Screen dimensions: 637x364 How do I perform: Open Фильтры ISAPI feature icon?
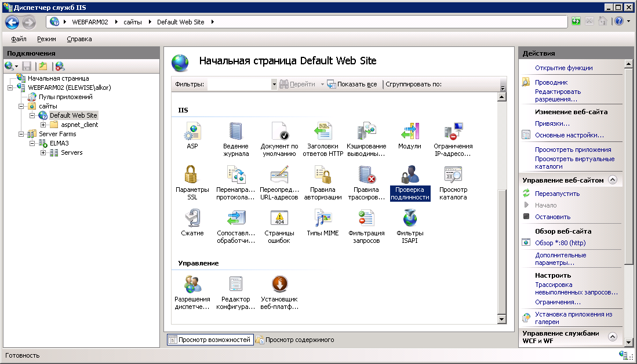pos(409,219)
